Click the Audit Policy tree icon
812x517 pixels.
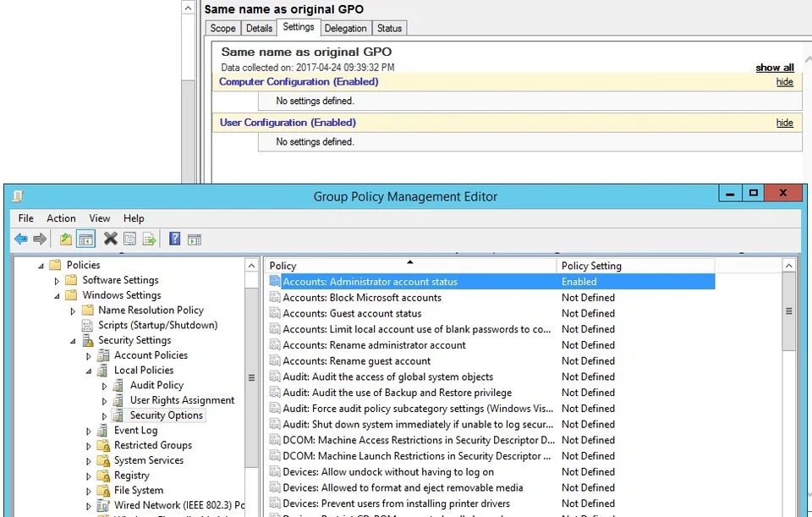coord(118,385)
